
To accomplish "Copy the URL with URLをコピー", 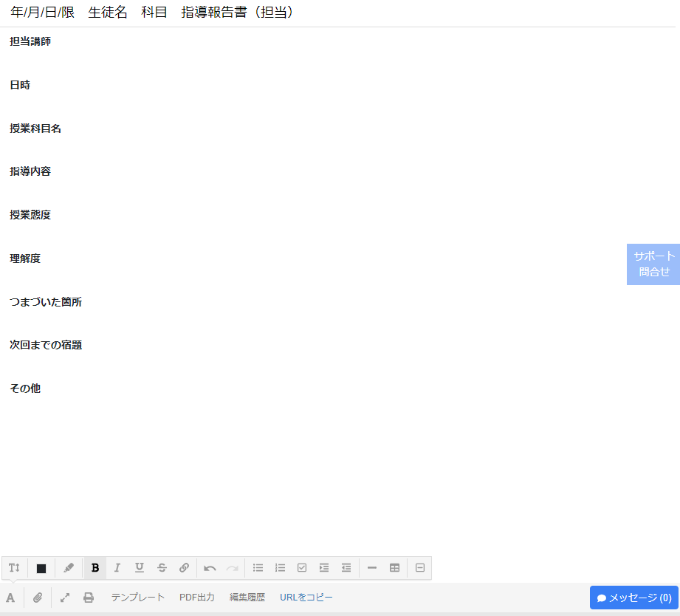I will coord(305,597).
